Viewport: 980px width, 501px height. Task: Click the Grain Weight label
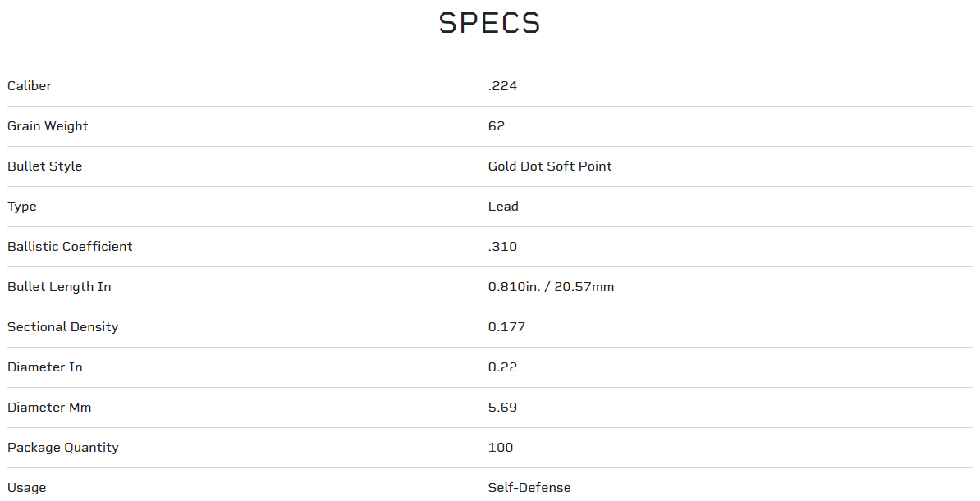(48, 126)
